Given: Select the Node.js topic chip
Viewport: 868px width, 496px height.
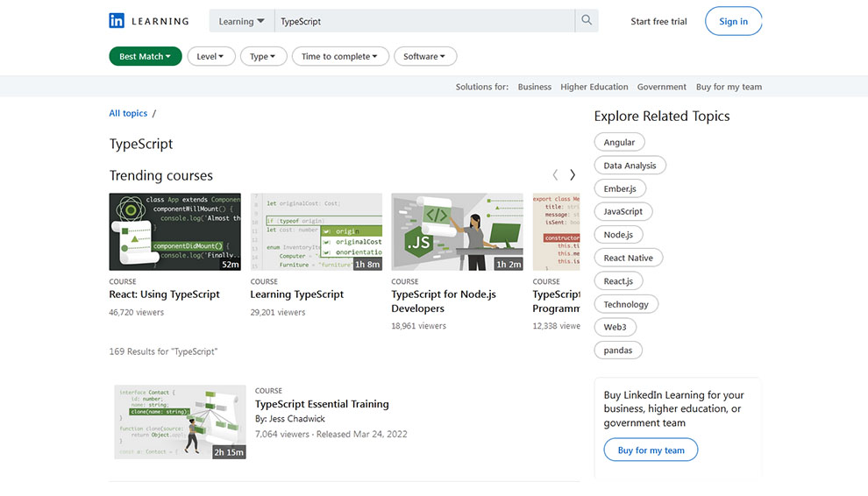Looking at the screenshot, I should click(618, 235).
